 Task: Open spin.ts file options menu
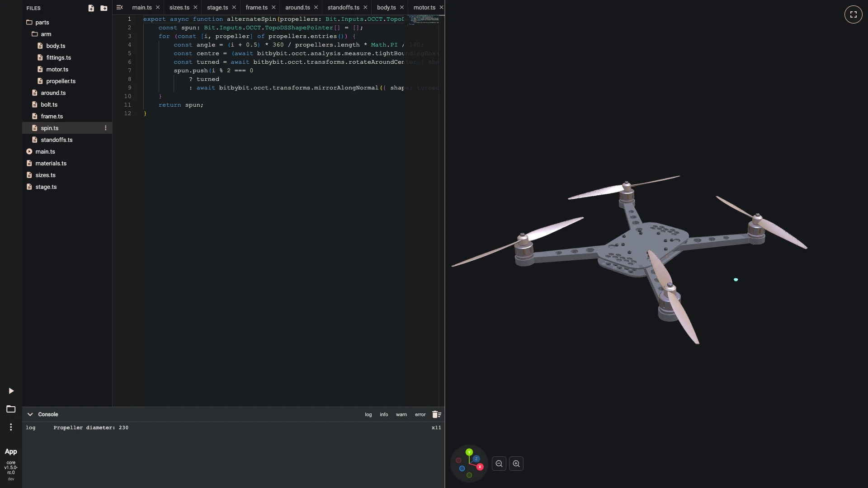coord(106,128)
